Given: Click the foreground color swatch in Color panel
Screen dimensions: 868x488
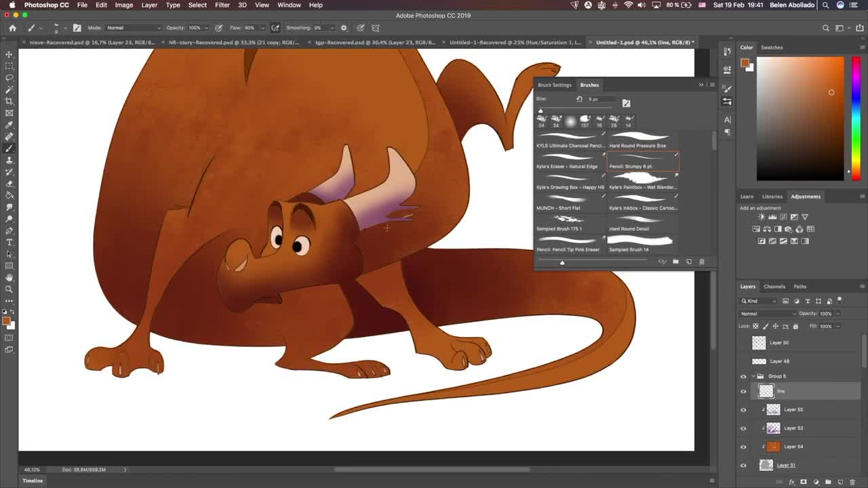Looking at the screenshot, I should pyautogui.click(x=745, y=63).
